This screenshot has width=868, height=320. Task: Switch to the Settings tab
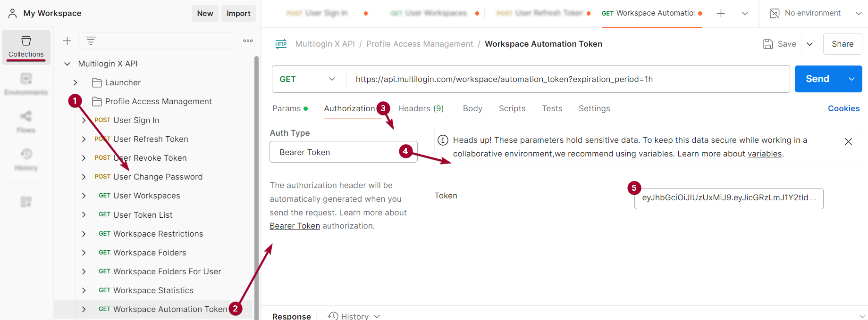click(x=594, y=108)
